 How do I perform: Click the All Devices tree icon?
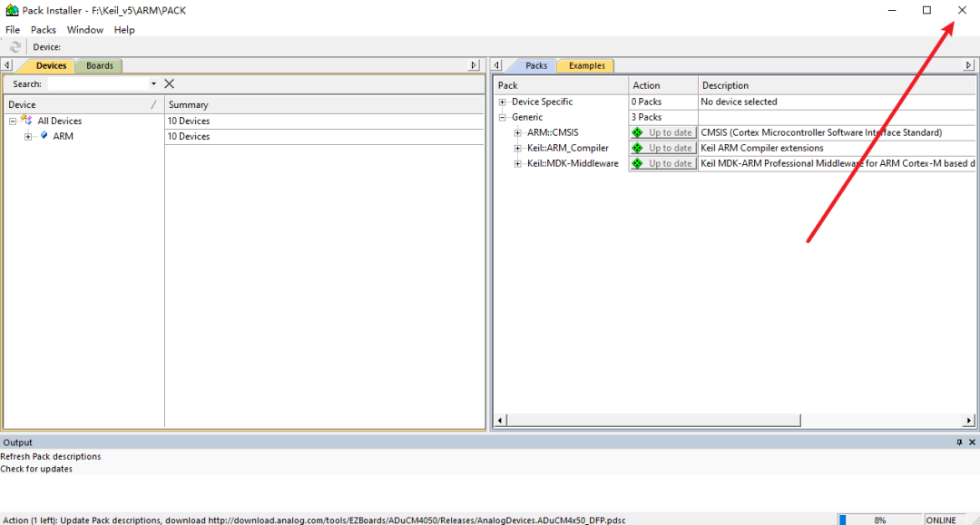pos(26,120)
